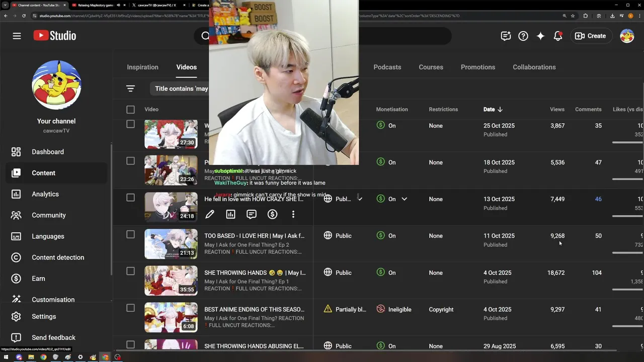The image size is (644, 362).
Task: Open analytics icon for 13 Oct video
Action: [230, 214]
